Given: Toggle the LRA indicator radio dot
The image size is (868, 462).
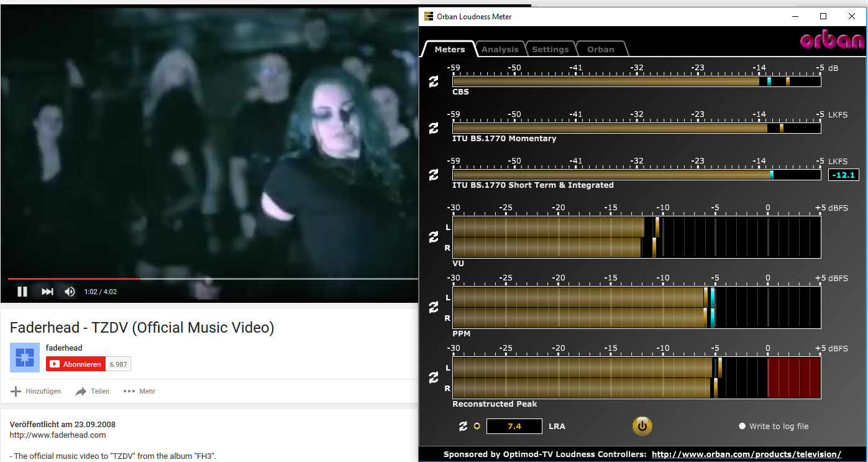Looking at the screenshot, I should pyautogui.click(x=477, y=426).
